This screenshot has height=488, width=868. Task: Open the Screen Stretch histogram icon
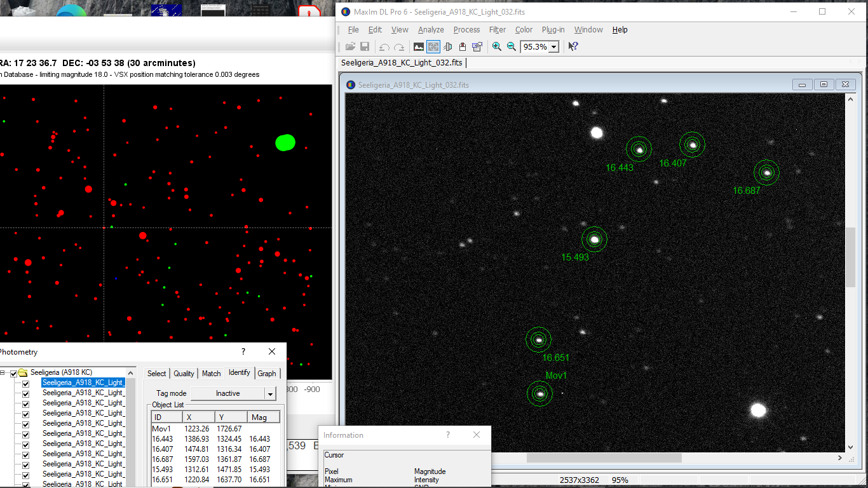pyautogui.click(x=419, y=46)
